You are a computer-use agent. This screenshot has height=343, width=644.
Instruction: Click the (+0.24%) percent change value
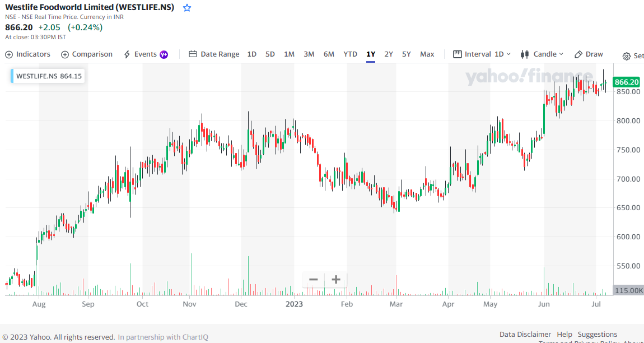(85, 27)
